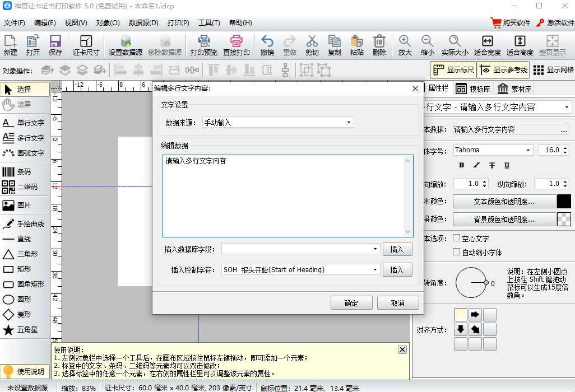This screenshot has height=392, width=575.
Task: Select the 条码 barcode tool
Action: coord(25,171)
